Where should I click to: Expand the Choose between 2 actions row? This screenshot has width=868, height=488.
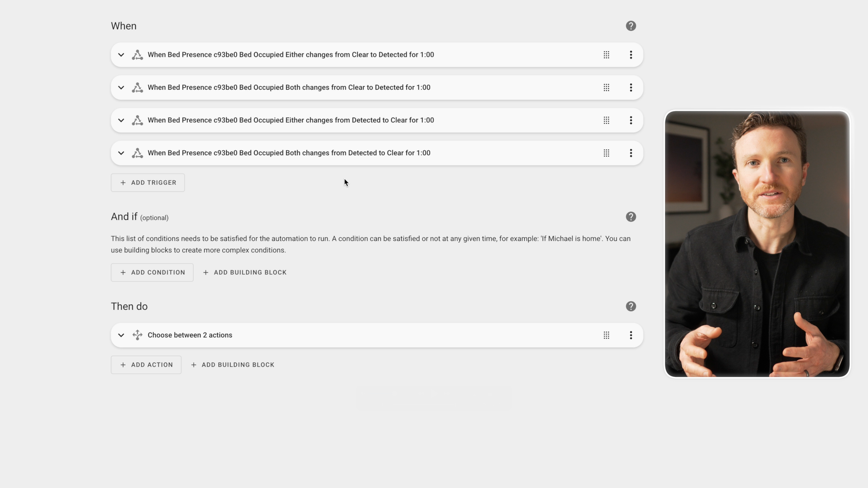[121, 335]
